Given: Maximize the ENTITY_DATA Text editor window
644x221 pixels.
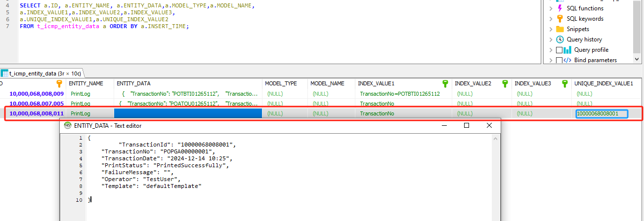Looking at the screenshot, I should click(x=466, y=125).
